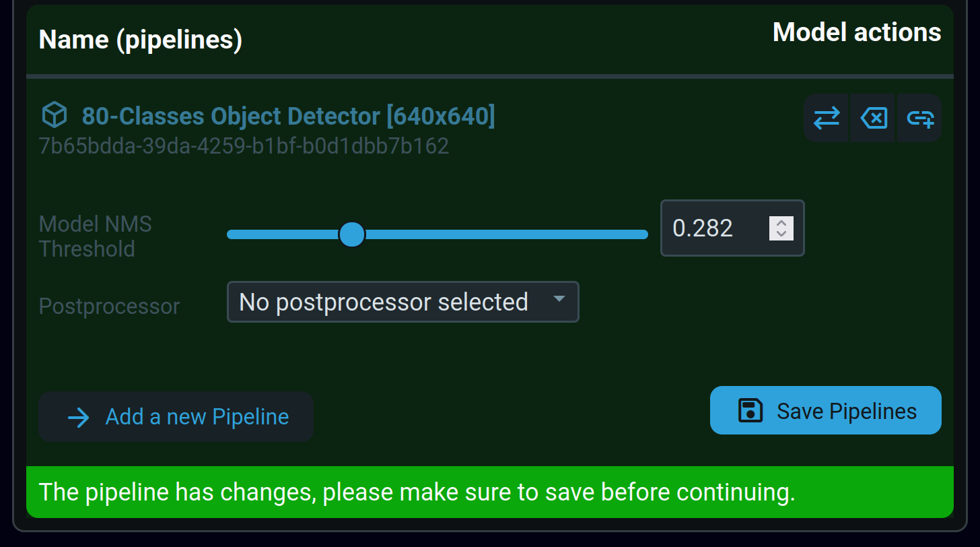Screen dimensions: 980x547
Task: Click the Model NMS Threshold slider handle
Action: pyautogui.click(x=351, y=234)
